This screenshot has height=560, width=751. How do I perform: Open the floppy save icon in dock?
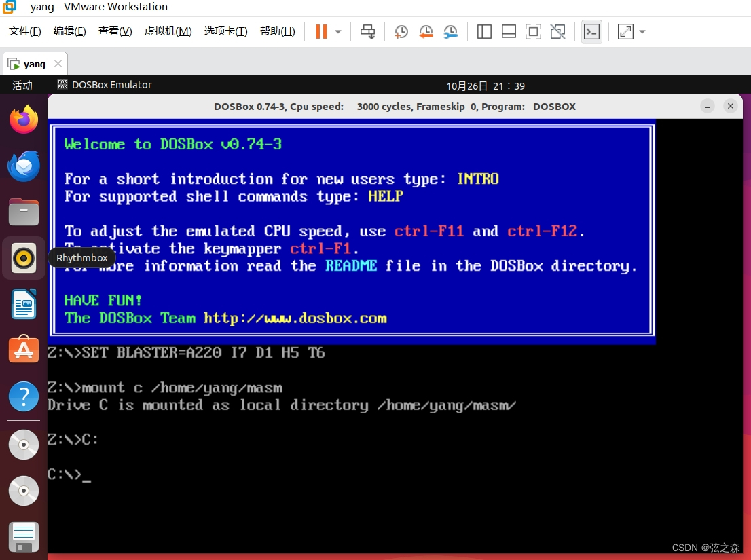click(24, 536)
